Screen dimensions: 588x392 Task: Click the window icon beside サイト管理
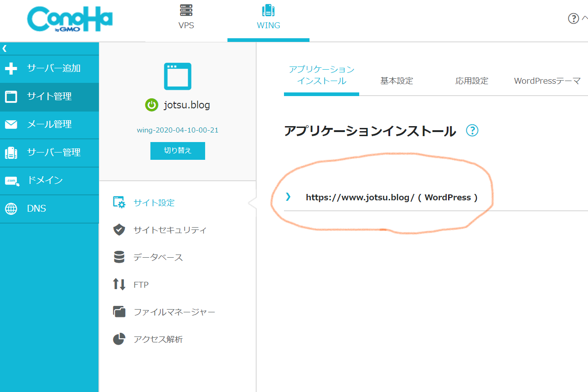tap(11, 97)
